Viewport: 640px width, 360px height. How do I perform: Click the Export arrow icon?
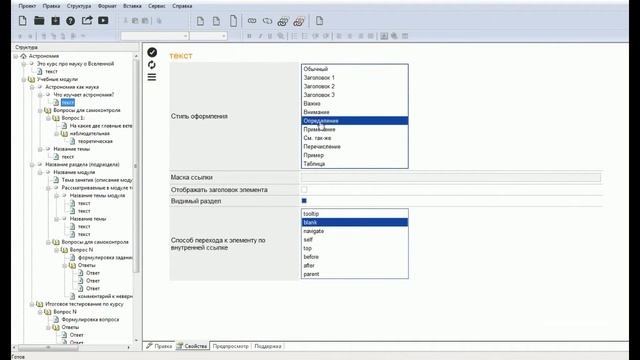coord(87,20)
